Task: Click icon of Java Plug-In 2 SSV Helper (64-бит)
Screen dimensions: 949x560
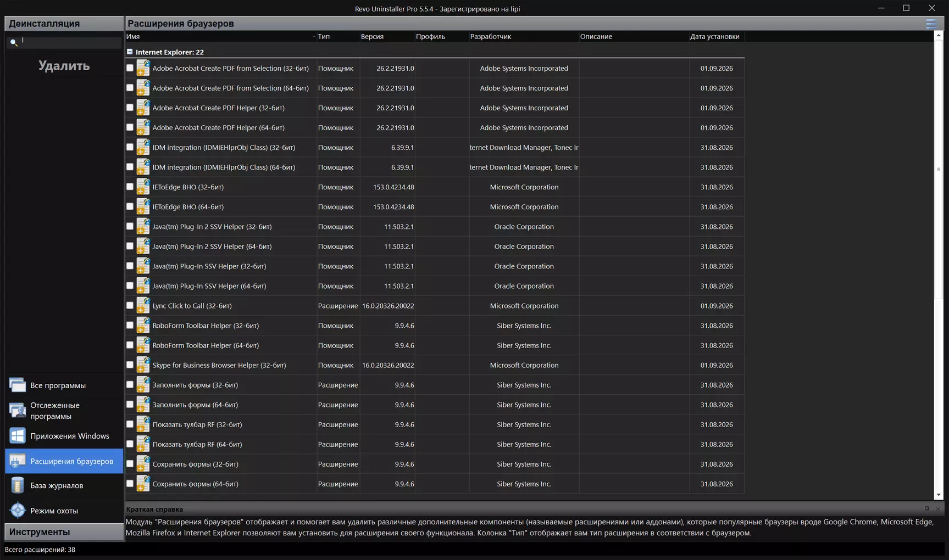Action: [x=143, y=246]
